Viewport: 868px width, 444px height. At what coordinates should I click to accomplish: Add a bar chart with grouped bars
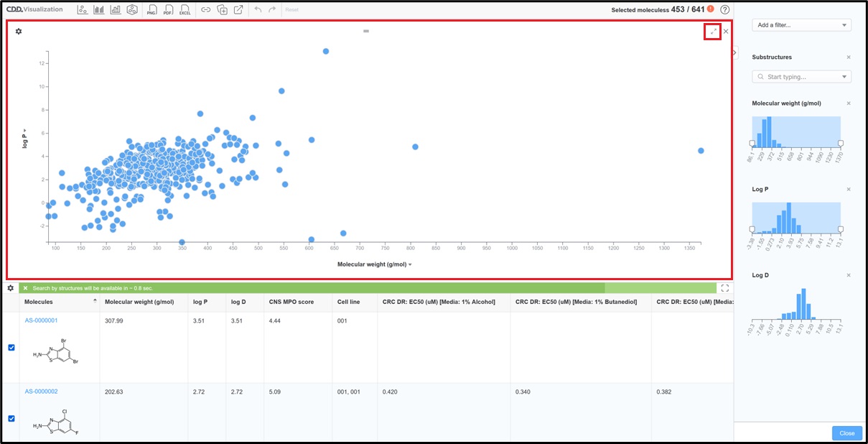pos(99,10)
